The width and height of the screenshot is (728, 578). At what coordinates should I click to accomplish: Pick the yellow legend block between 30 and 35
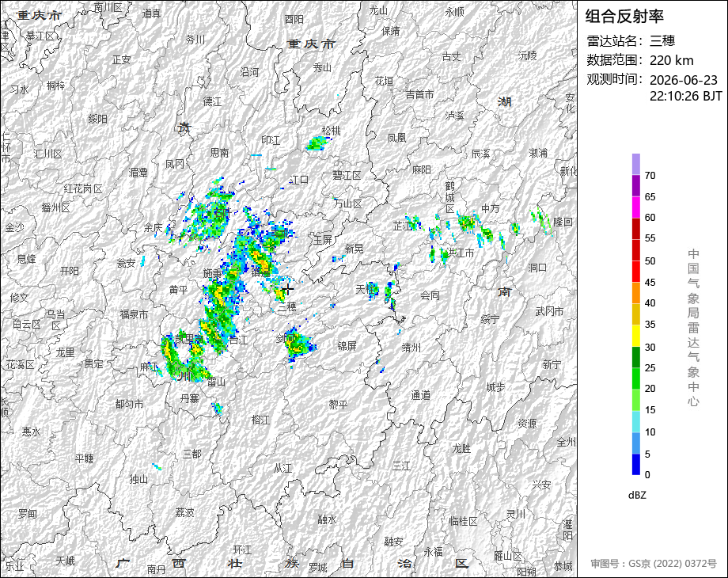(636, 336)
